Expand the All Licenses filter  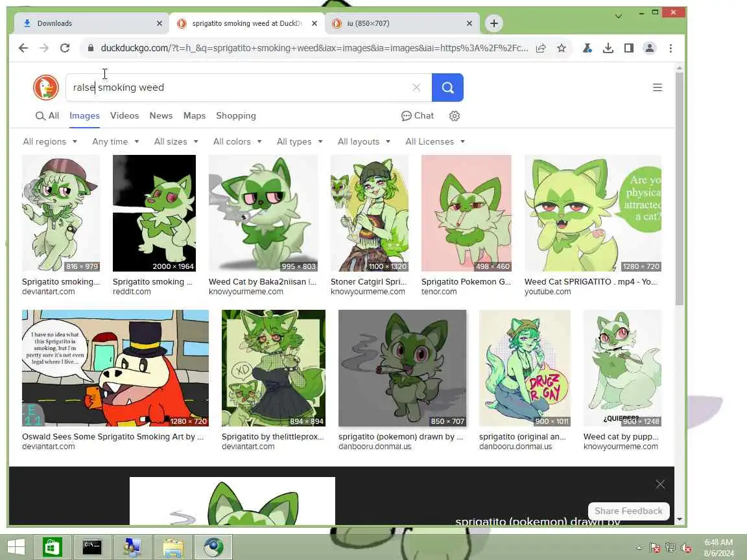tap(435, 142)
